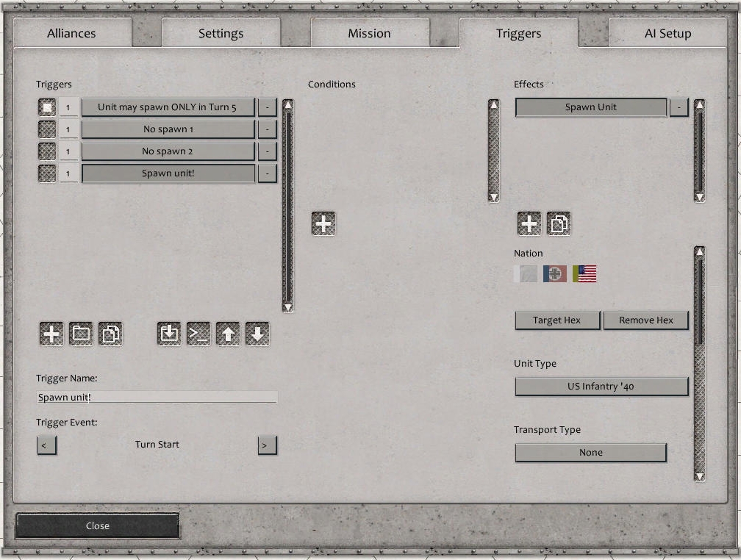
Task: Copy the effect using the Effects copy icon
Action: point(559,223)
